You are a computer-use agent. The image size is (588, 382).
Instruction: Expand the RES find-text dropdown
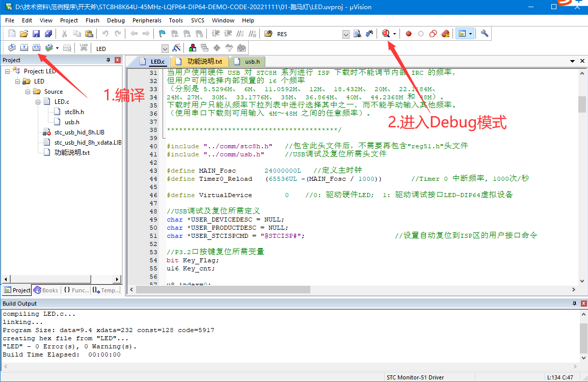(x=345, y=34)
